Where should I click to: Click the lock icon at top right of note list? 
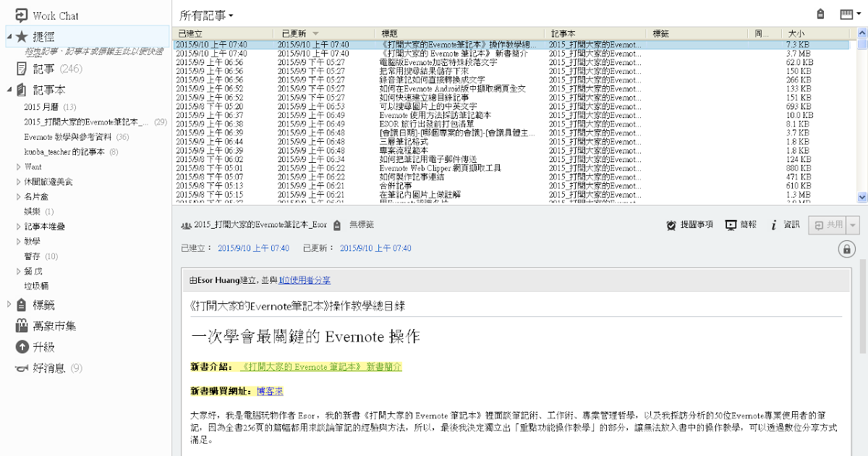point(820,14)
